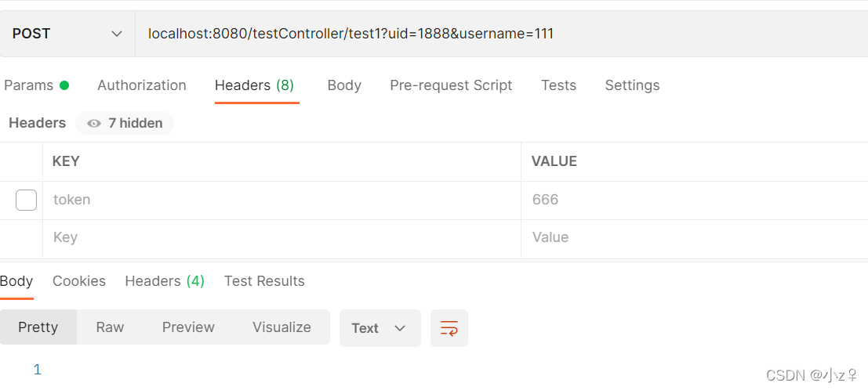Click the empty Key placeholder field
This screenshot has height=390, width=868.
click(281, 238)
